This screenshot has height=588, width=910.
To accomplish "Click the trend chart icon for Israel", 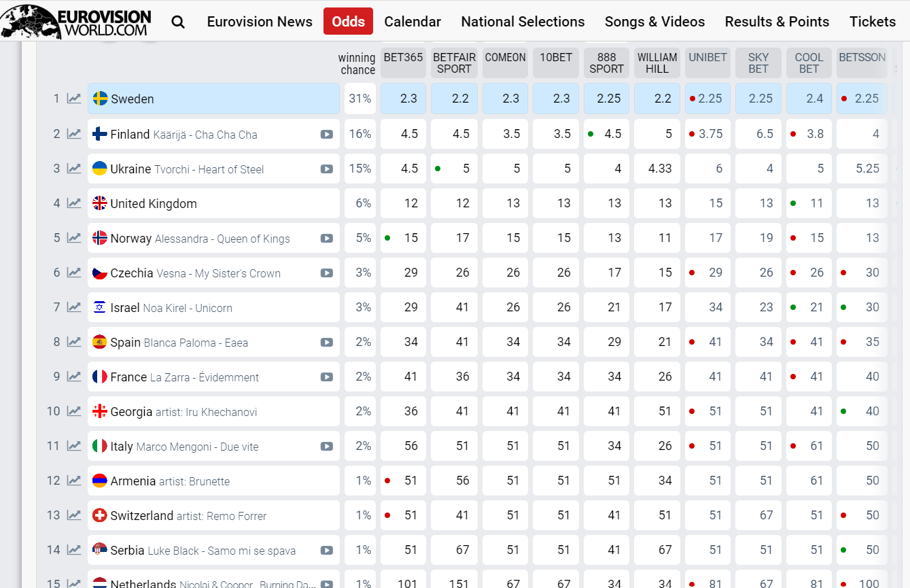I will point(74,307).
